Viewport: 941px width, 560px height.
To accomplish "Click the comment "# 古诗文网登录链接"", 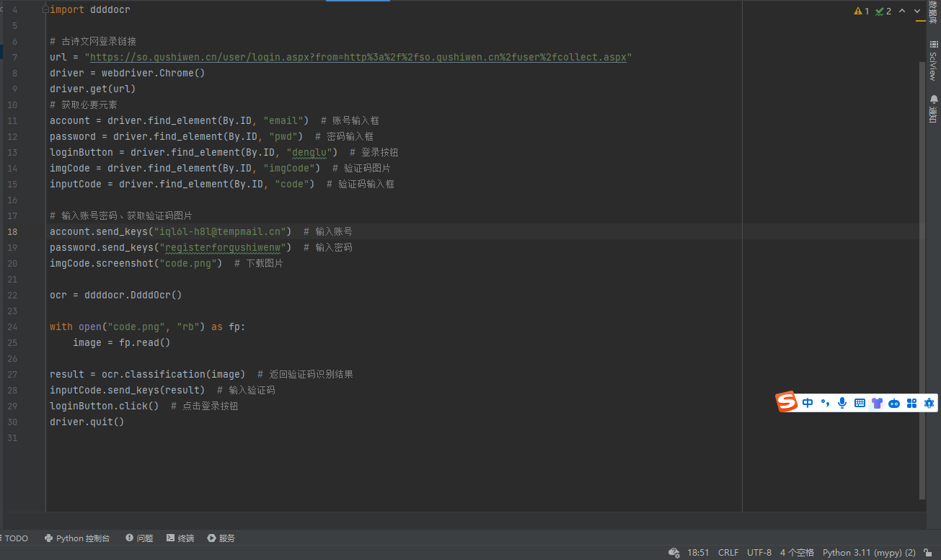I will [x=93, y=41].
